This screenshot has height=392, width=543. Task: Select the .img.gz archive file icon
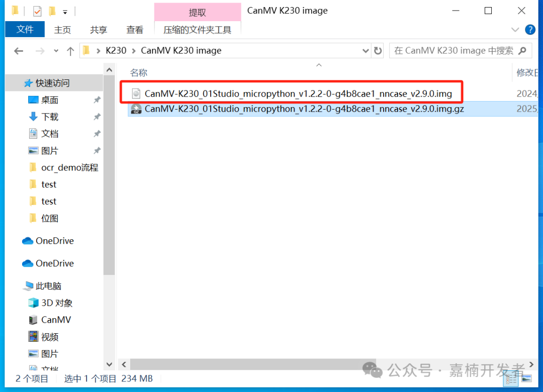136,109
